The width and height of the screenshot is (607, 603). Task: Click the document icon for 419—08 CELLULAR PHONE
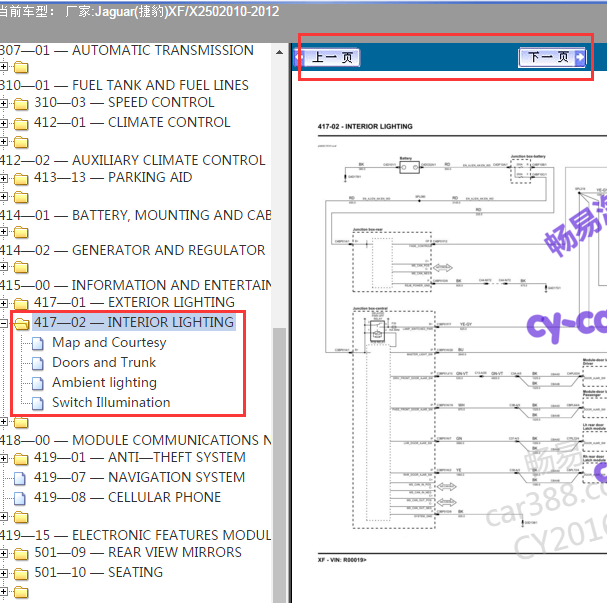(x=20, y=499)
